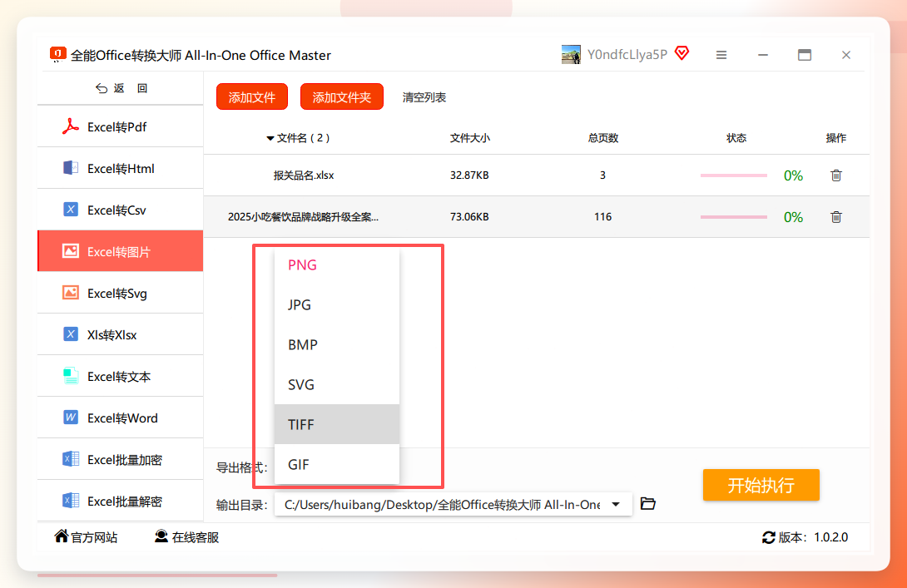Select the Excel转Html sidebar icon

tap(71, 168)
